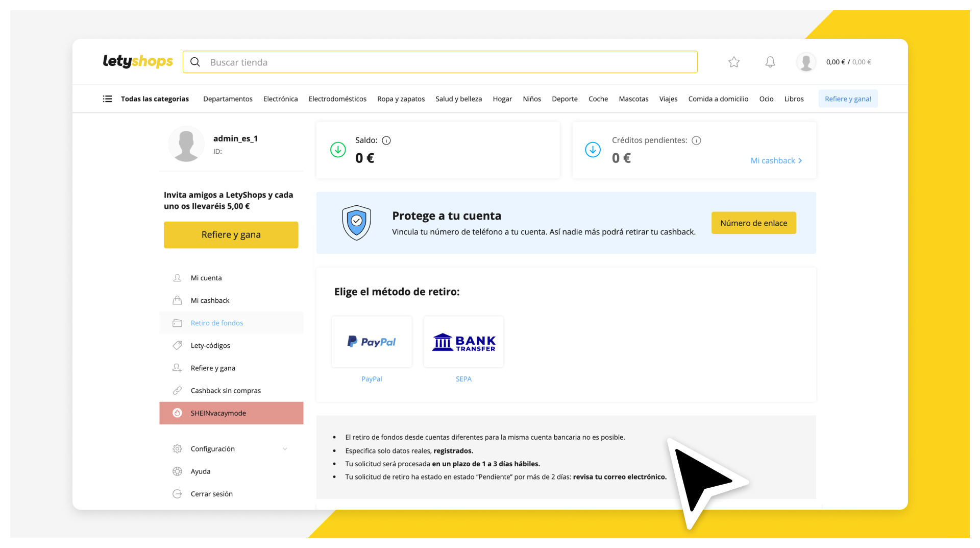
Task: Click the Ayuda lifebuoy icon
Action: click(177, 471)
